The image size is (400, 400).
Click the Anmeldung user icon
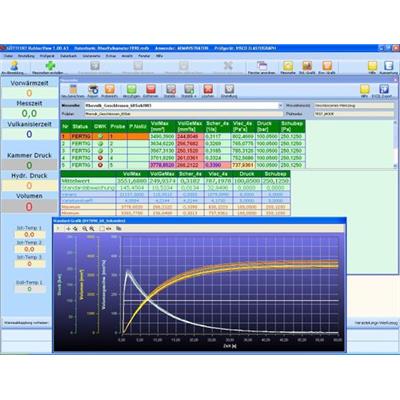[x=14, y=65]
